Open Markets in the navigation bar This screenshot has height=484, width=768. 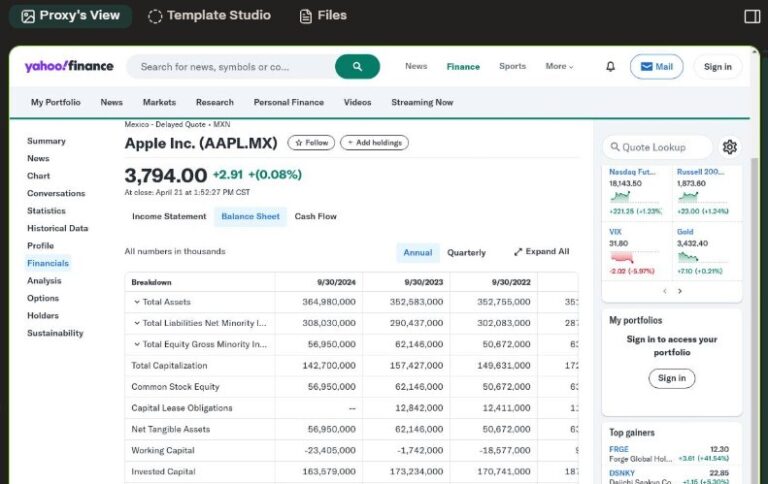click(159, 102)
